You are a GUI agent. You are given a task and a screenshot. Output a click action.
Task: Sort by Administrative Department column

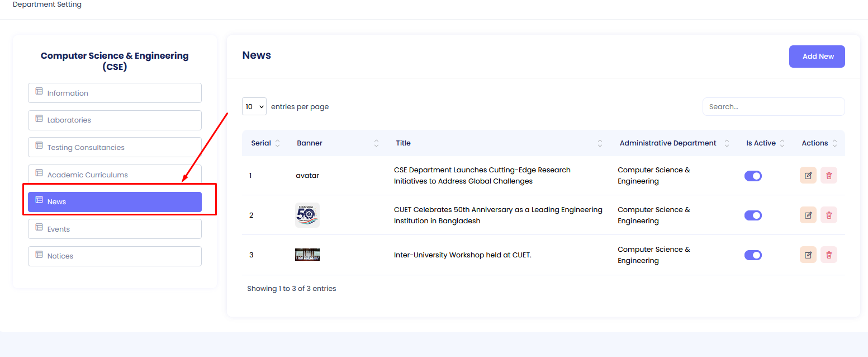pos(727,143)
